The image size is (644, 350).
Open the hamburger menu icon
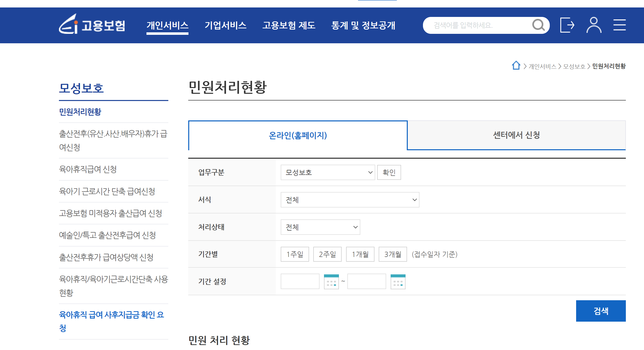pos(619,25)
